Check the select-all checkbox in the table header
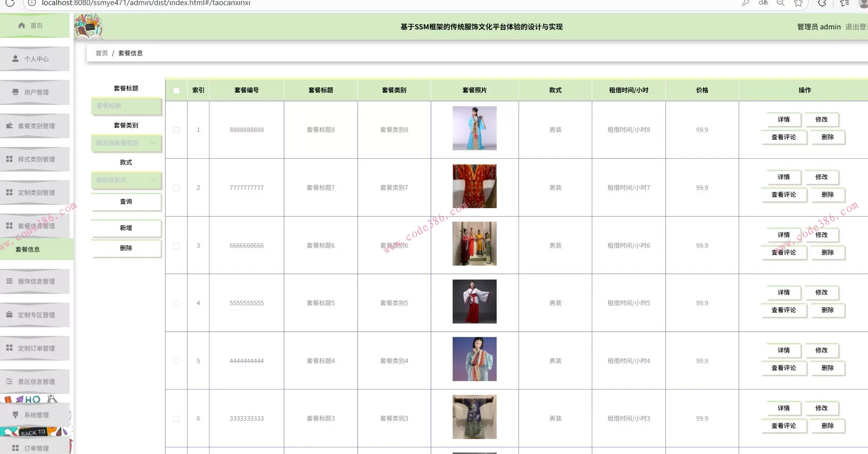Screen dimensions: 868x454 coord(176,90)
